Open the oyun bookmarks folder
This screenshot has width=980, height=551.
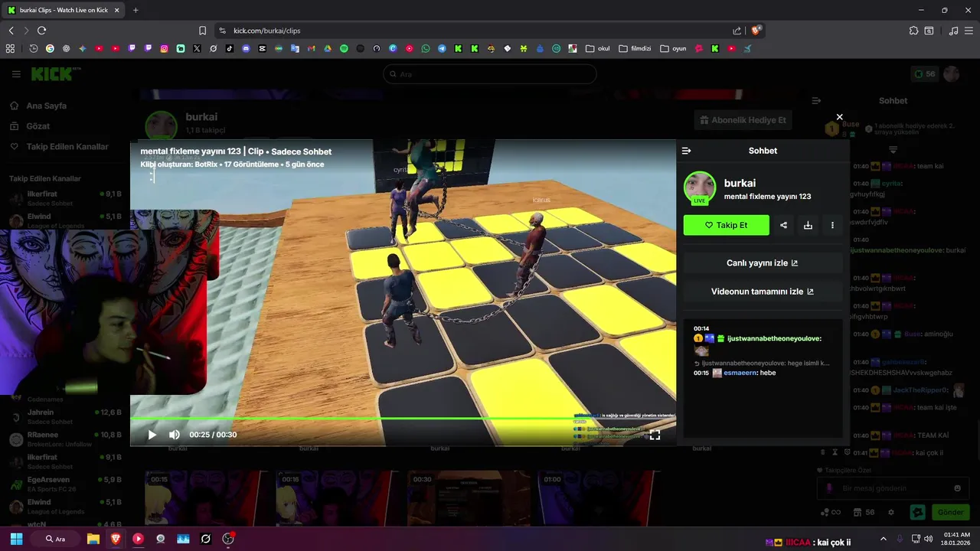673,48
